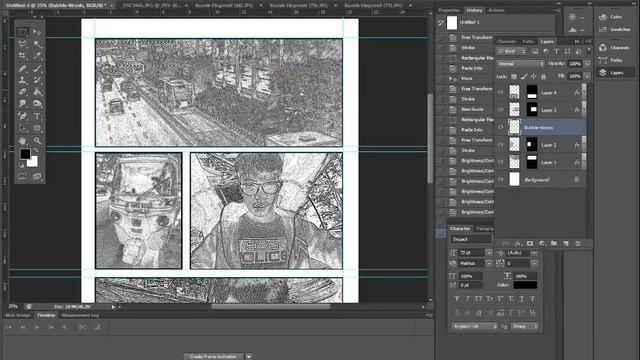
Task: Select the Healing Brush tool
Action: pyautogui.click(x=22, y=68)
